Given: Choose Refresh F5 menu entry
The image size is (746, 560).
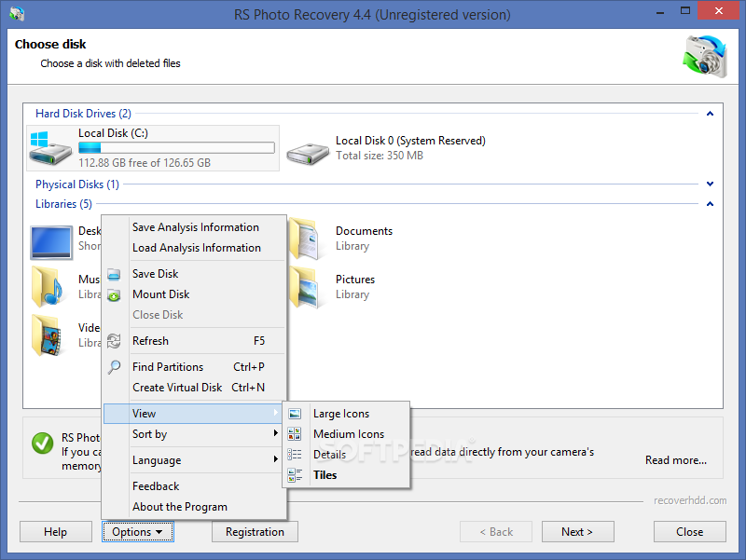Looking at the screenshot, I should click(x=194, y=341).
